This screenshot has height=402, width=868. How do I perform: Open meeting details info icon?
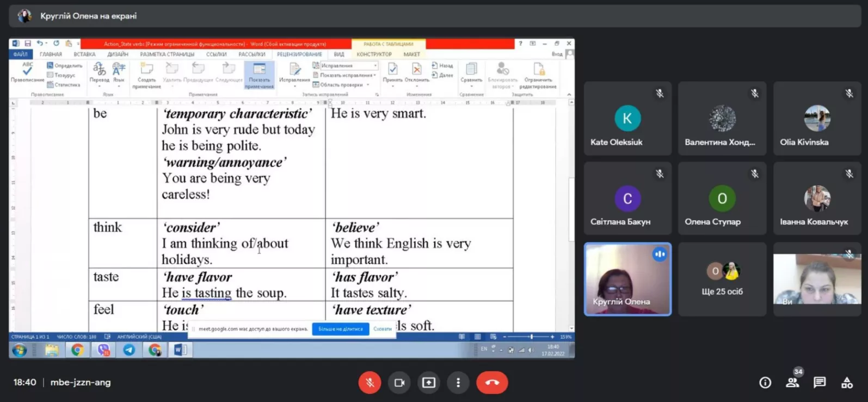click(x=765, y=383)
